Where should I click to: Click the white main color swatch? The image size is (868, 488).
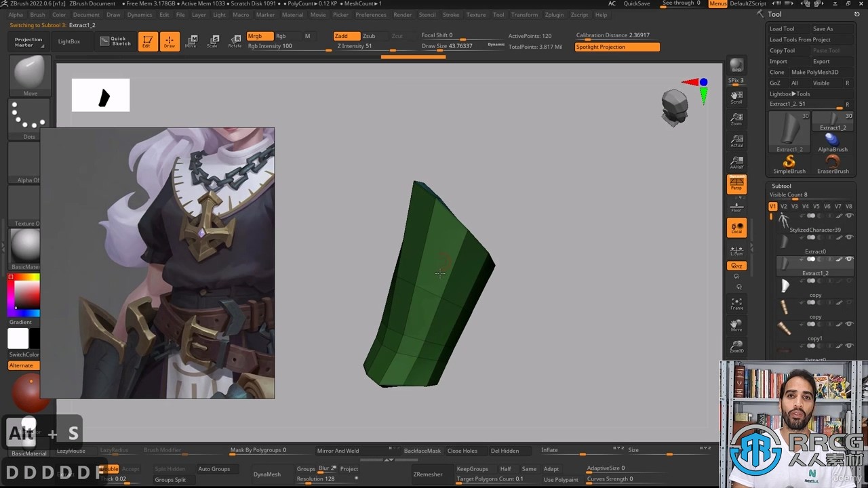[18, 338]
